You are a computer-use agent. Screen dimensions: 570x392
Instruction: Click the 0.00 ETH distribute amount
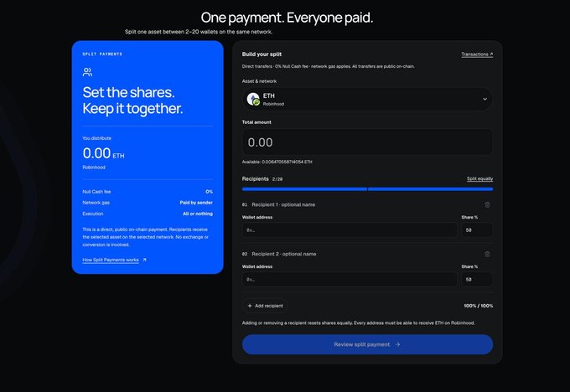[103, 153]
